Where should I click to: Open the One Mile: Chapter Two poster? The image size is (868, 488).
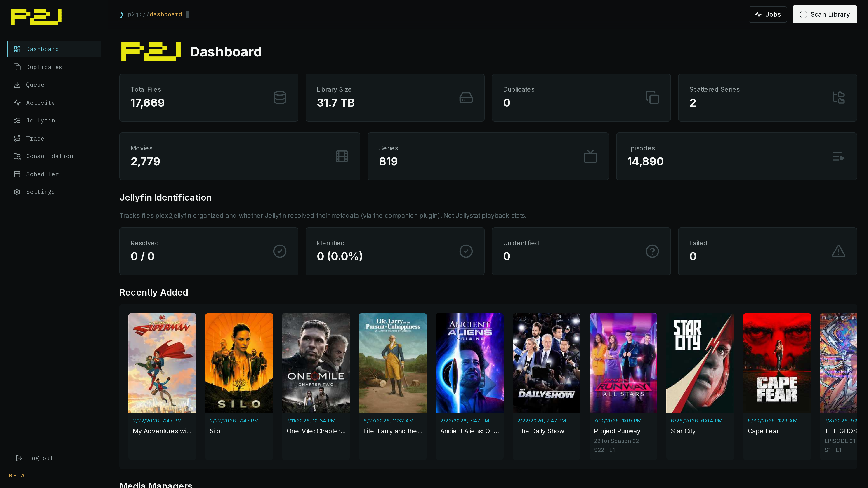coord(316,363)
